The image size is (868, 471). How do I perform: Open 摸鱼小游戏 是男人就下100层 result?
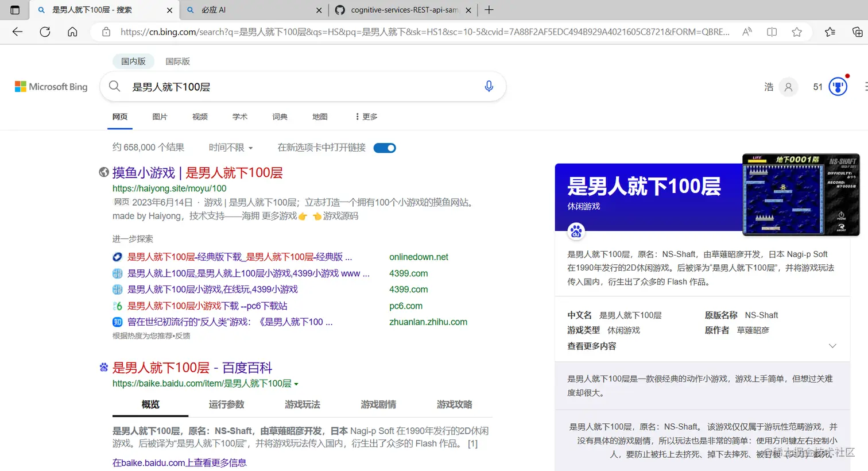(197, 173)
